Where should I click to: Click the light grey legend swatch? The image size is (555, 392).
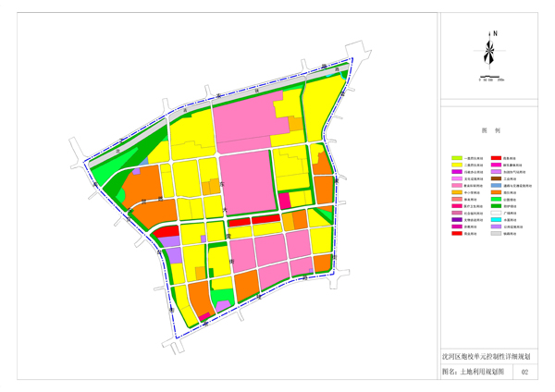point(497,233)
